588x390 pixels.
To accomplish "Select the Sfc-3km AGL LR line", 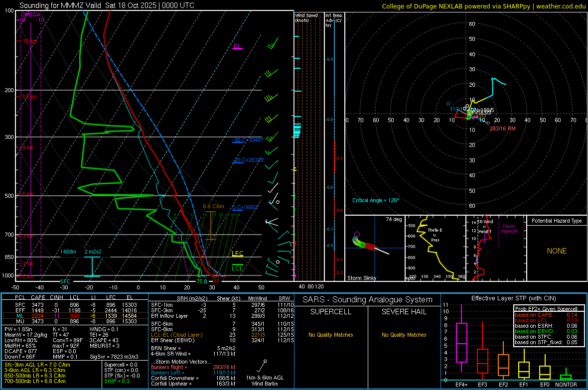I will click(x=37, y=365).
